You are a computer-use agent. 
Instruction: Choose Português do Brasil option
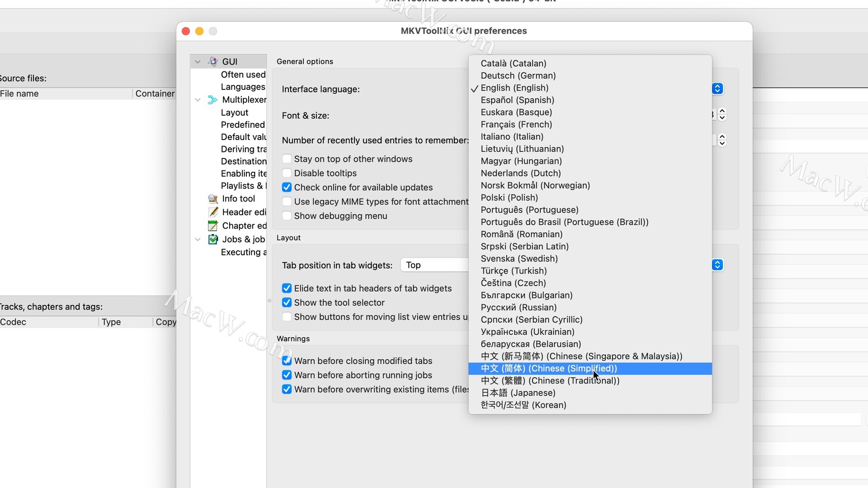(590, 222)
